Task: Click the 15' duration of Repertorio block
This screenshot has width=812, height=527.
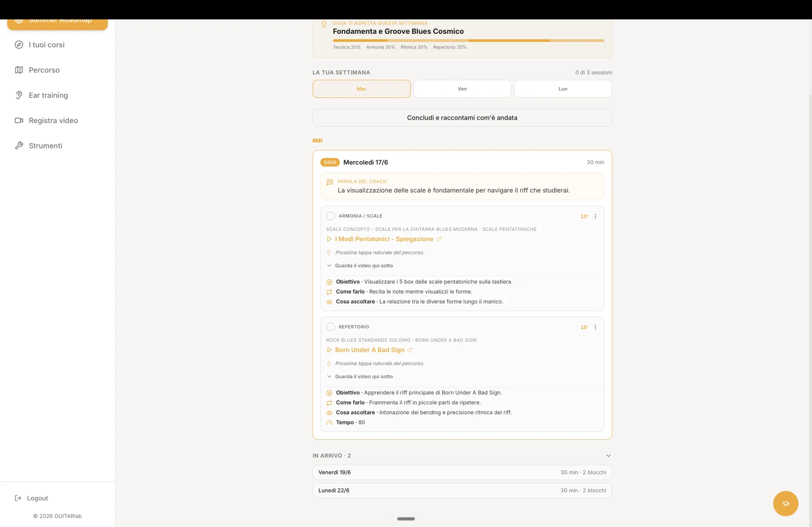Action: [584, 328]
